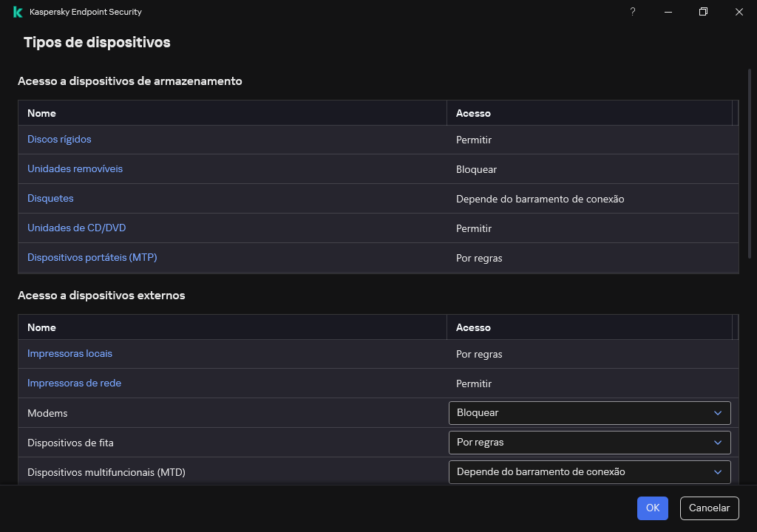Open Impressoras de rede settings
The width and height of the screenshot is (757, 532).
click(74, 383)
